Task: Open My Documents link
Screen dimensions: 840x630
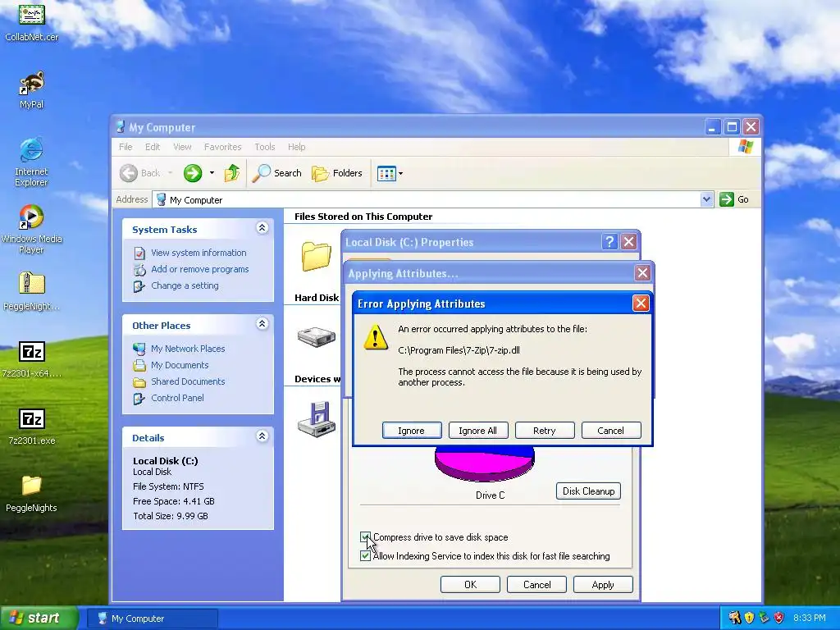Action: (180, 365)
